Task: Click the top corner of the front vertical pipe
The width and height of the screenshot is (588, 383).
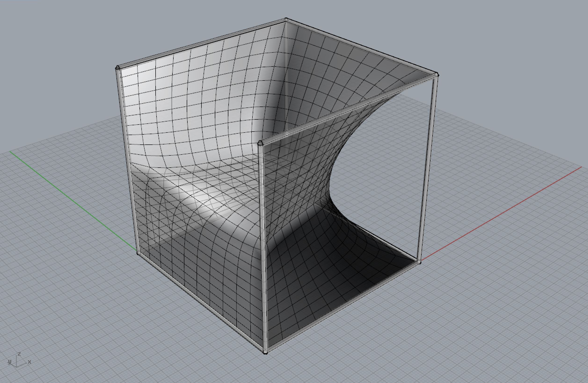Action: point(260,143)
